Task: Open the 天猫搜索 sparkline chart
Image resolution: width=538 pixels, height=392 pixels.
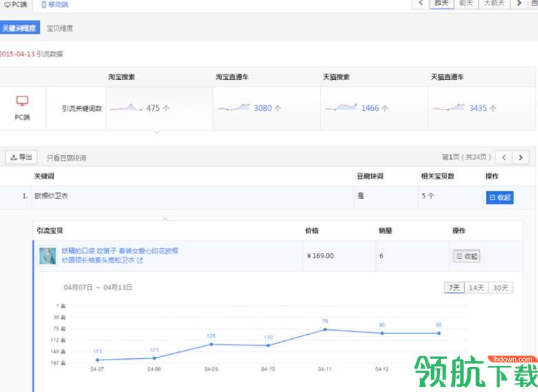Action: (341, 107)
